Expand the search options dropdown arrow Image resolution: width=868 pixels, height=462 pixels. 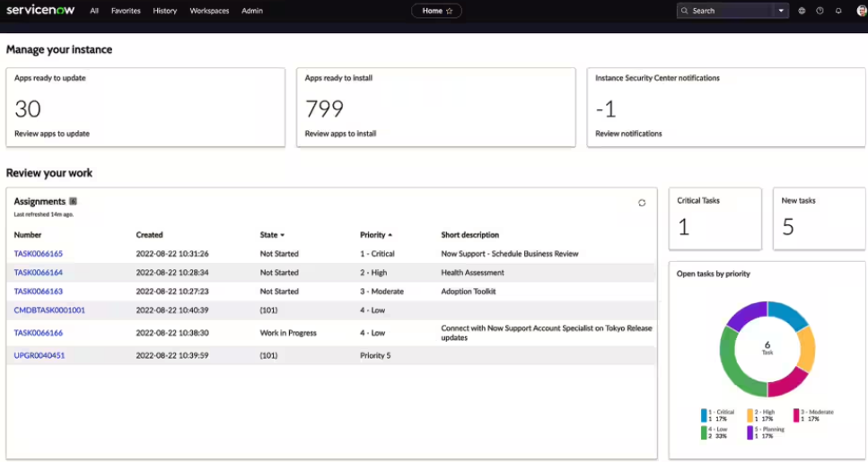pos(781,11)
